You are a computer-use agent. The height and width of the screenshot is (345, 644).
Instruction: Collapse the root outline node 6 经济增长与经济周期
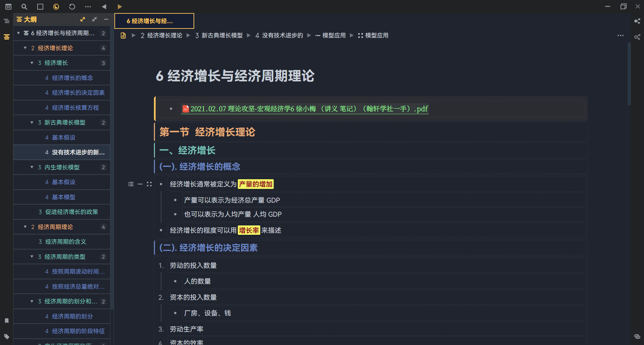tap(18, 33)
